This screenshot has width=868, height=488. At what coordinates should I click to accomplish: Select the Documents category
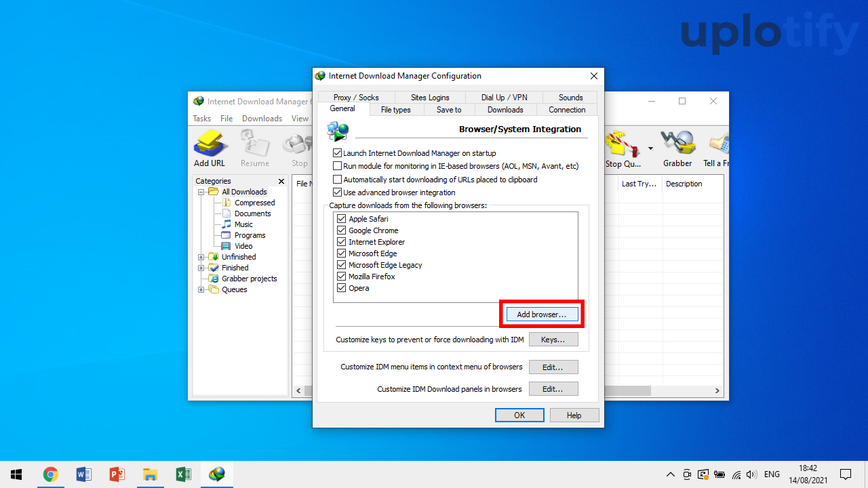pyautogui.click(x=252, y=213)
